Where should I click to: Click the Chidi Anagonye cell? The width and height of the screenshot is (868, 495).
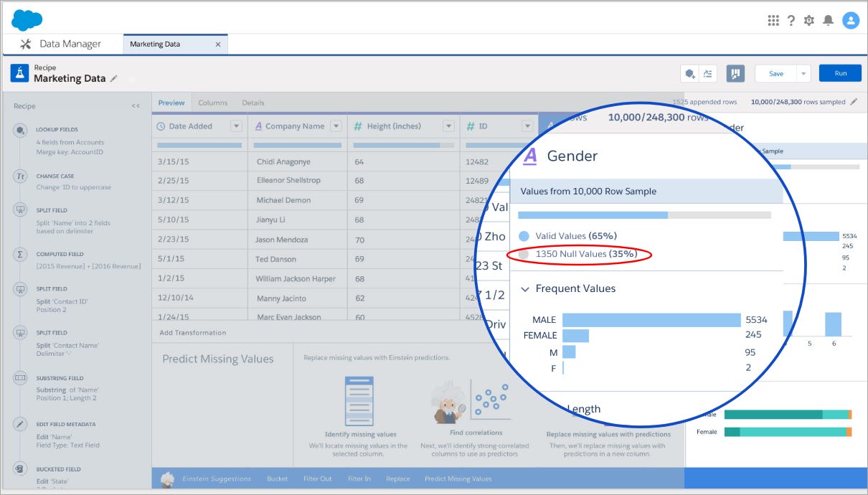point(298,161)
